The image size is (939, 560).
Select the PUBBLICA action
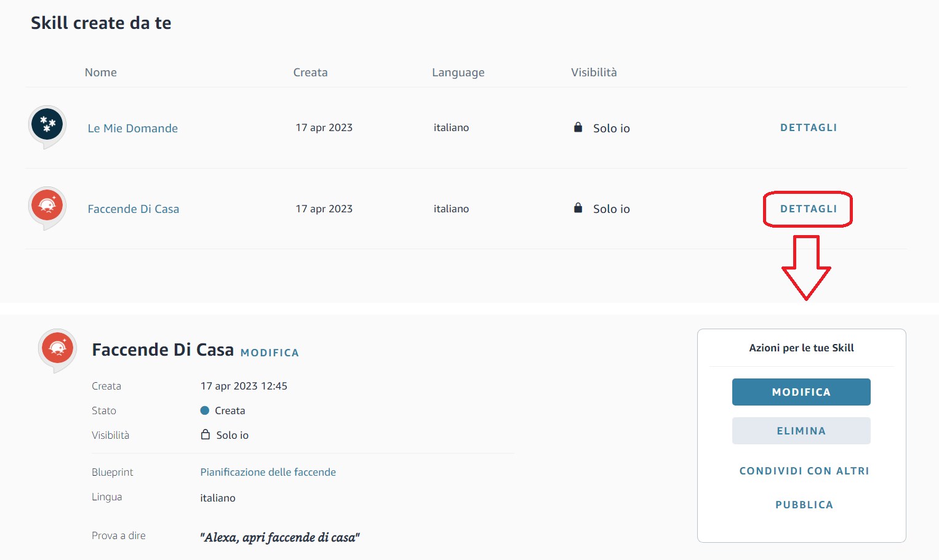tap(804, 505)
